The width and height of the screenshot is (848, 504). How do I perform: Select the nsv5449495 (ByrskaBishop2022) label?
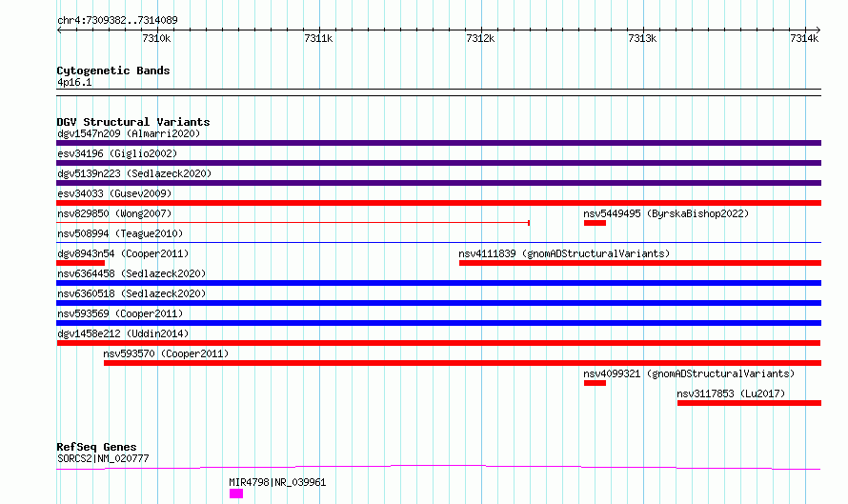[666, 213]
